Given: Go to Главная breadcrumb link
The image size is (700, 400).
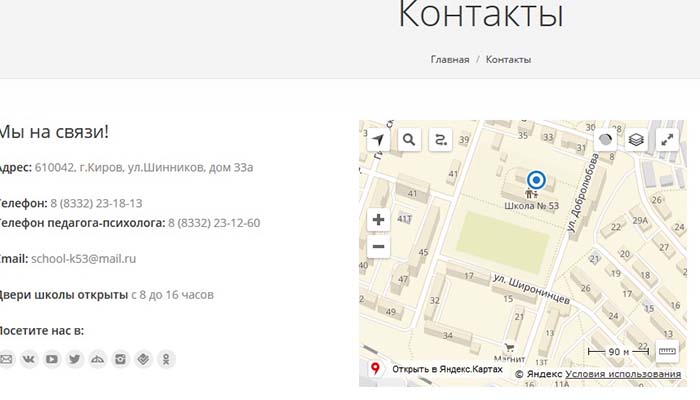Looking at the screenshot, I should coord(450,59).
